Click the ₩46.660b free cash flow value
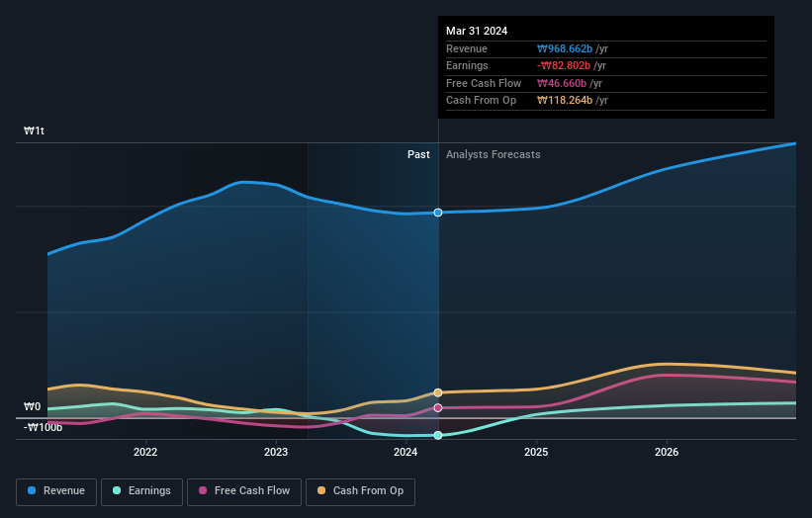This screenshot has height=518, width=812. pyautogui.click(x=562, y=83)
